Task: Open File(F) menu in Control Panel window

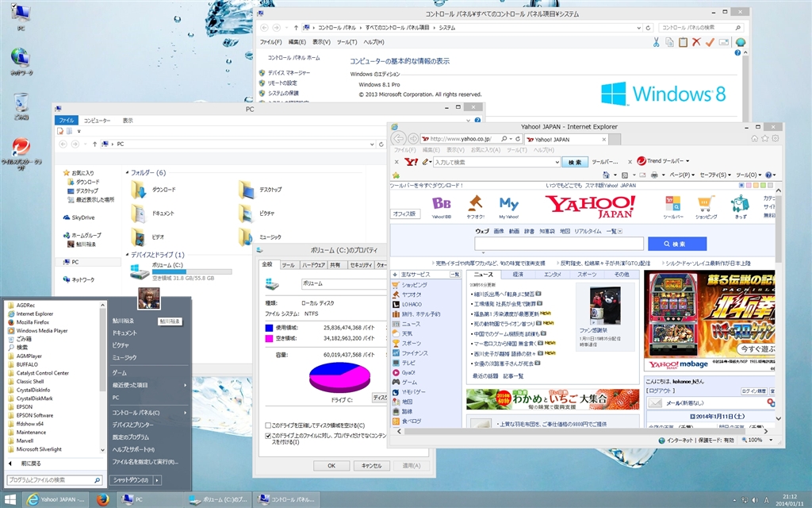Action: pos(271,42)
